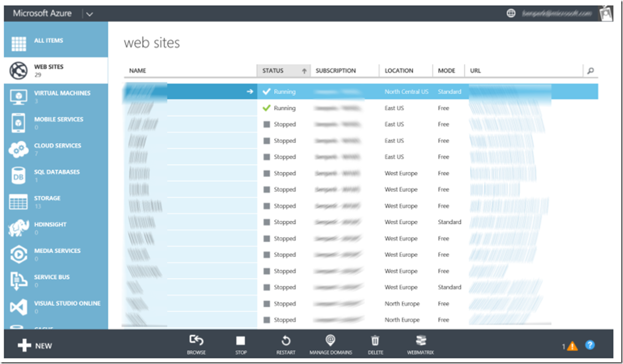Open the help question mark icon
The height and width of the screenshot is (364, 623).
(x=590, y=345)
